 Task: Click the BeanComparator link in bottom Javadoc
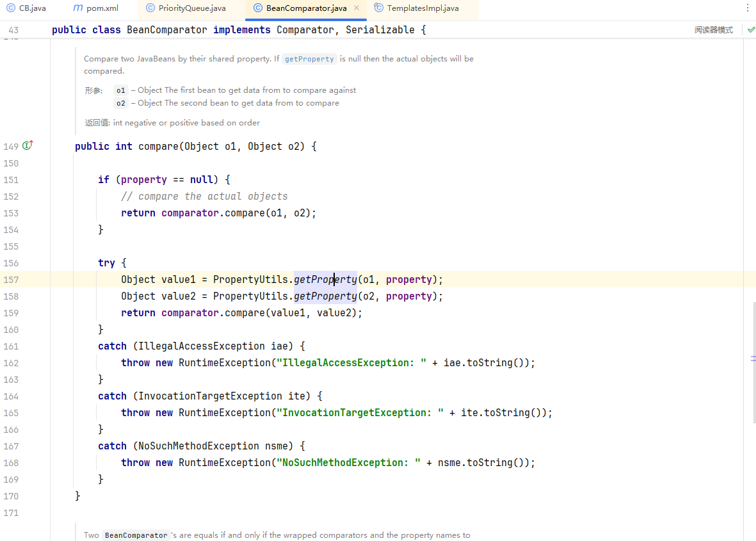[x=136, y=535]
